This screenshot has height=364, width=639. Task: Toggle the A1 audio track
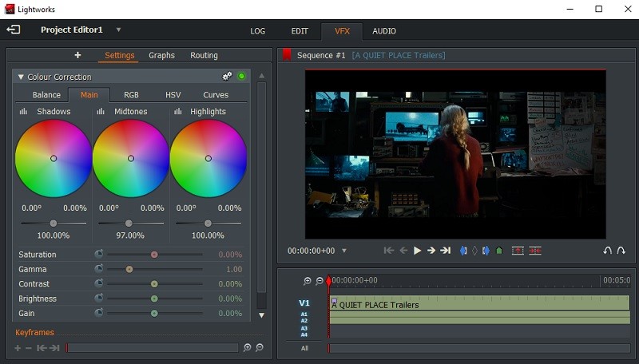point(304,315)
